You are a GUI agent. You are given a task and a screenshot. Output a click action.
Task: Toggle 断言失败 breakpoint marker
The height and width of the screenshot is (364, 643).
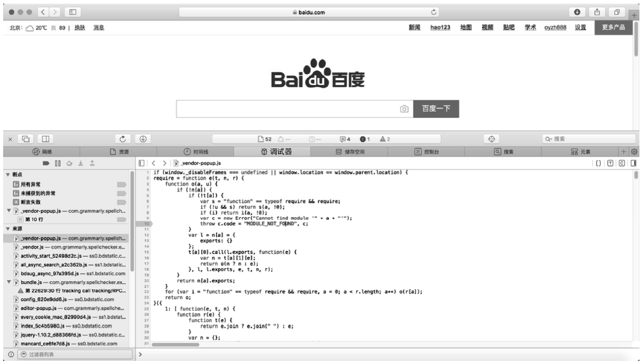(x=122, y=202)
